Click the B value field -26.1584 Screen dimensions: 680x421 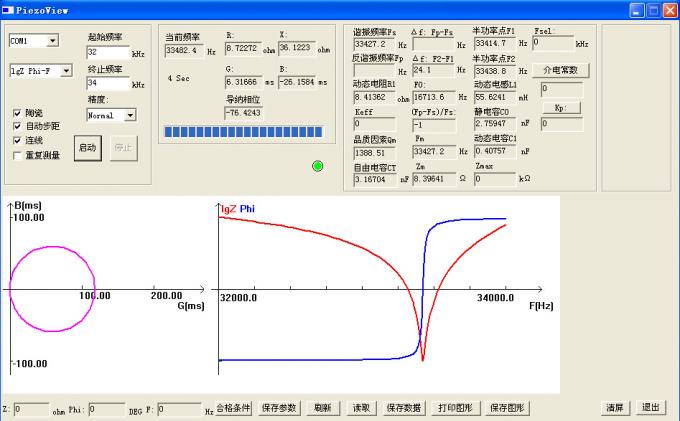297,82
